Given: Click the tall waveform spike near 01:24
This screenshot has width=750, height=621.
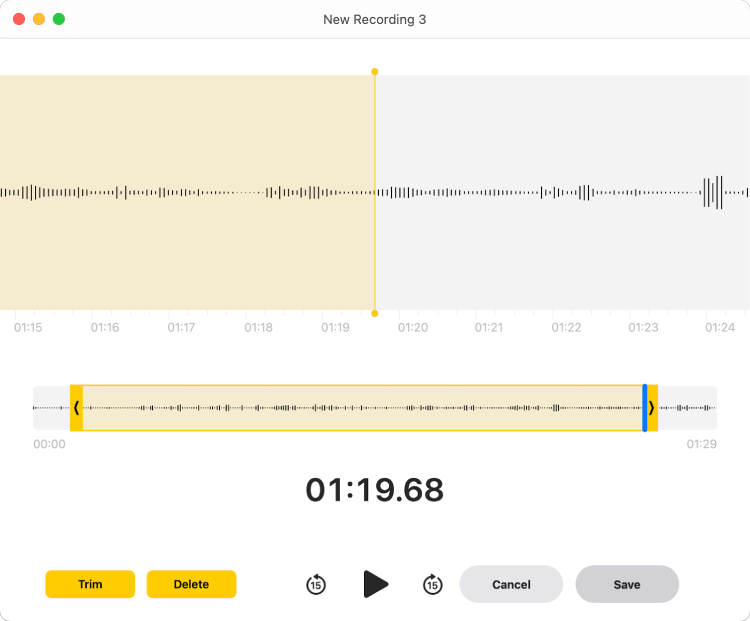Looking at the screenshot, I should pyautogui.click(x=712, y=192).
